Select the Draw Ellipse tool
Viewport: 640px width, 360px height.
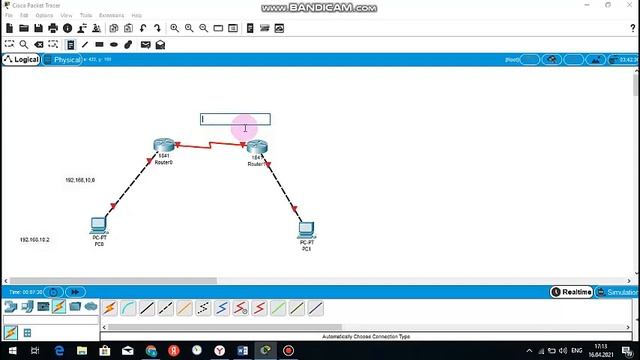(114, 44)
